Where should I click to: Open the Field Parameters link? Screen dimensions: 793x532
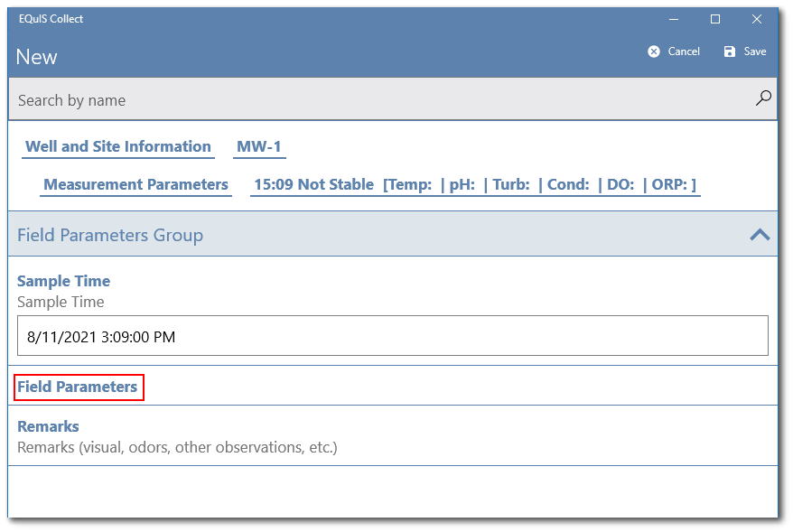point(78,387)
